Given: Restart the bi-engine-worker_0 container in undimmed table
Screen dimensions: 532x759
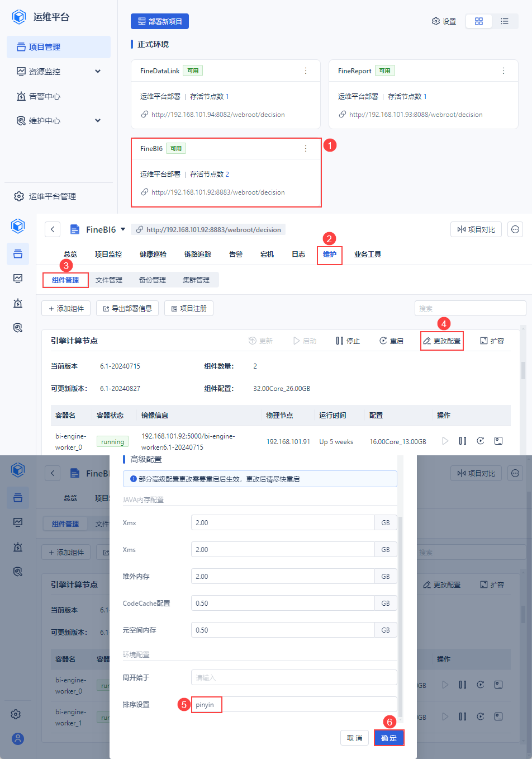Looking at the screenshot, I should [481, 441].
